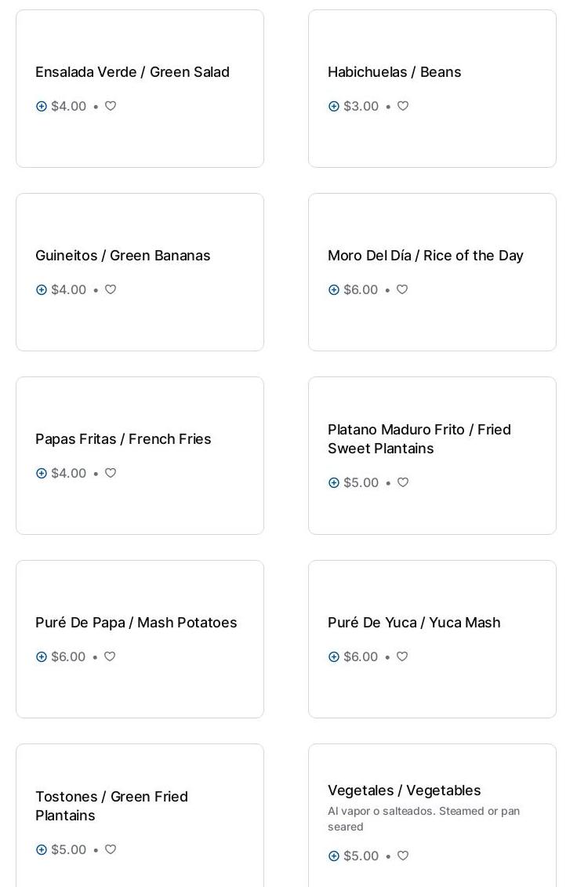Add Puré De Papa with plus icon

click(x=42, y=657)
